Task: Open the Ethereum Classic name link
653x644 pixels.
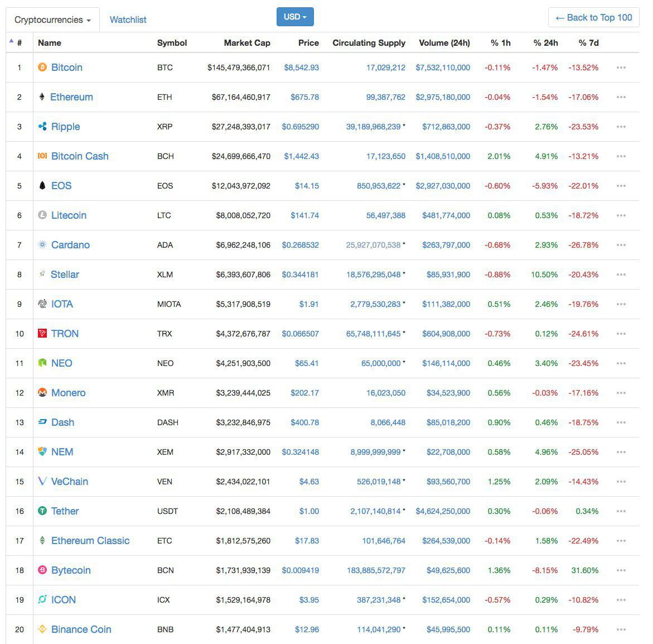Action: 90,541
